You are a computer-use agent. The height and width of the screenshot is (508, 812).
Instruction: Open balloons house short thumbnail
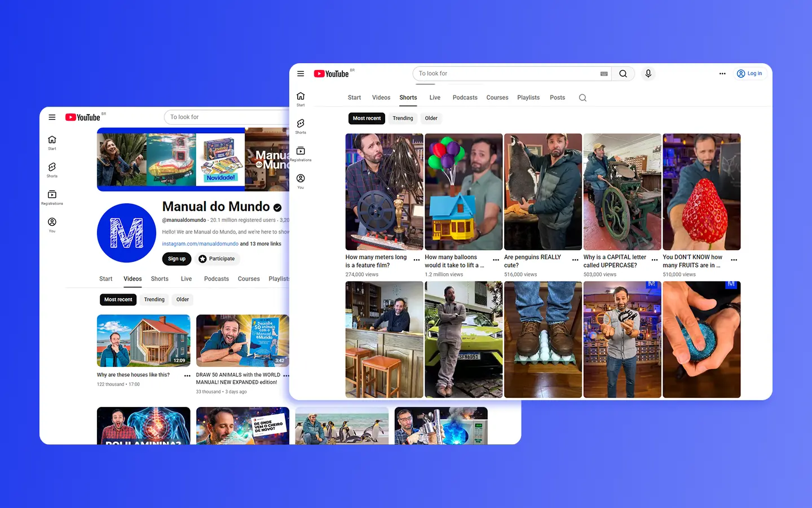(x=464, y=192)
